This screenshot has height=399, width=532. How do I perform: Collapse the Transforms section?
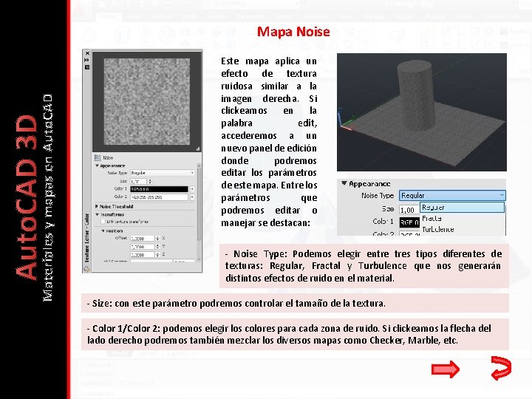97,214
